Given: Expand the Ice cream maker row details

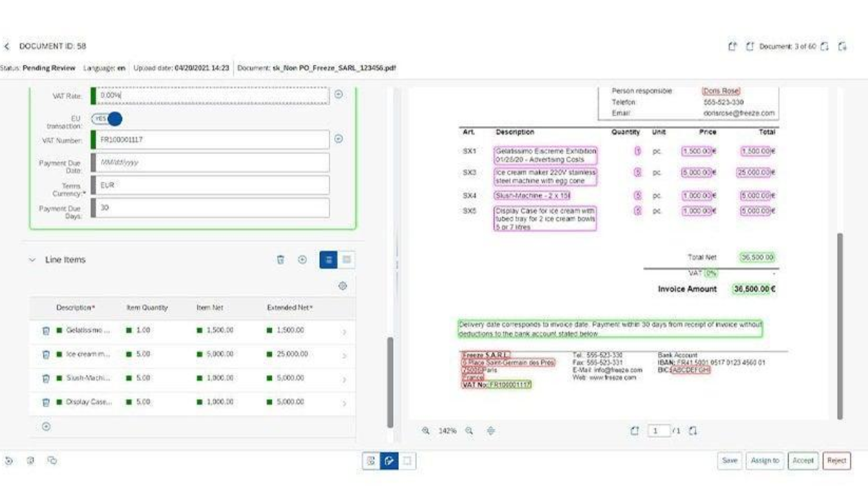Looking at the screenshot, I should pos(344,355).
